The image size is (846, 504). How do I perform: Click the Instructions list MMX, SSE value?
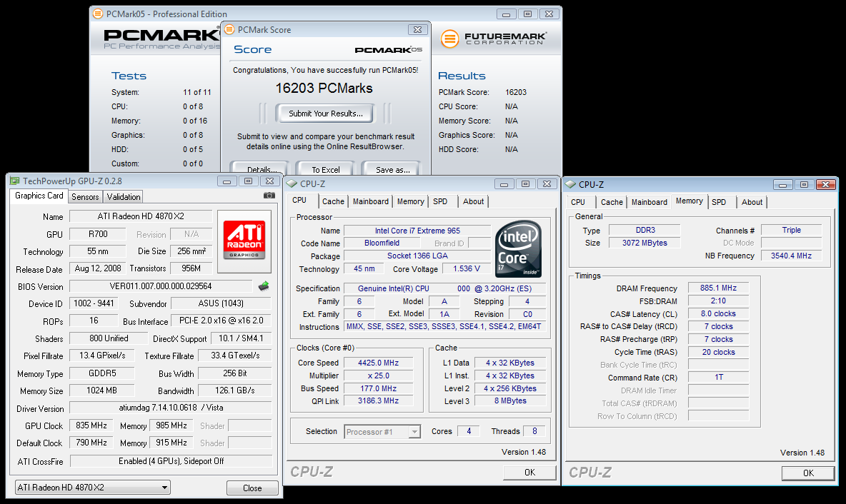pos(444,327)
